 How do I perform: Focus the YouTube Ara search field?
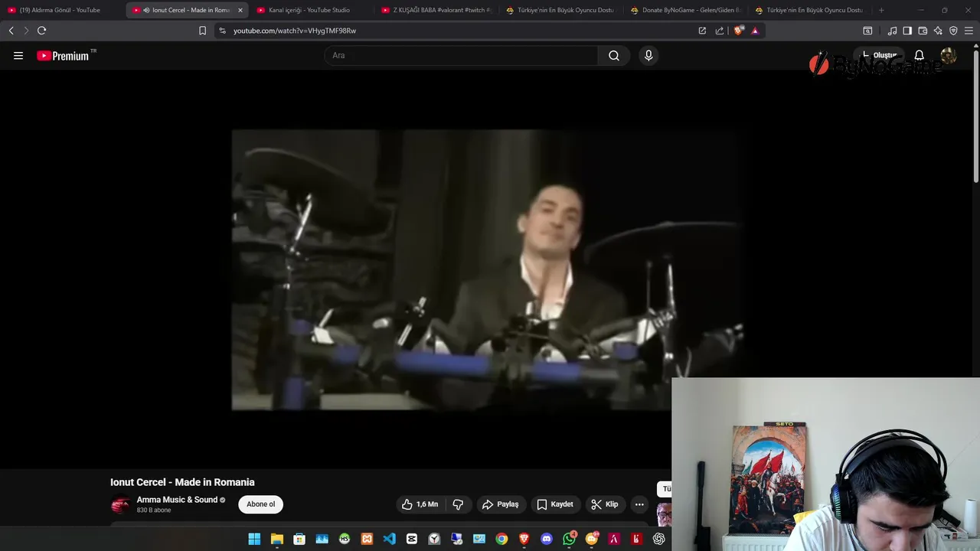click(461, 56)
